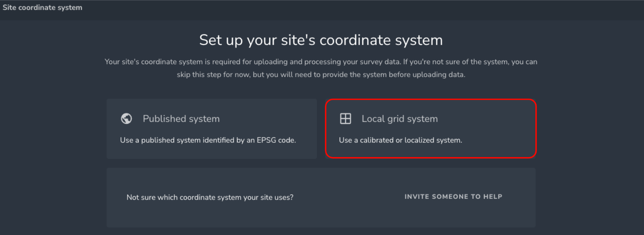
Task: Click the "skip this step for now" sentence
Action: 321,75
